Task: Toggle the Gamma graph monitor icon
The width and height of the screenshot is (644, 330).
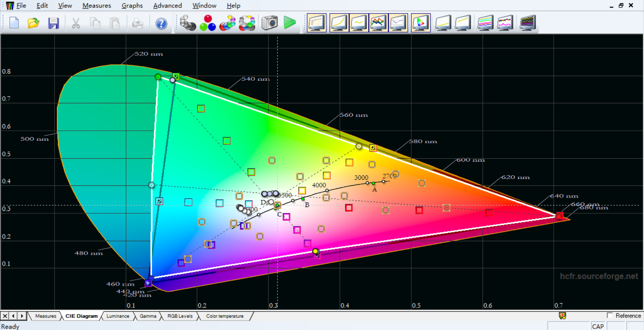Action: 359,23
